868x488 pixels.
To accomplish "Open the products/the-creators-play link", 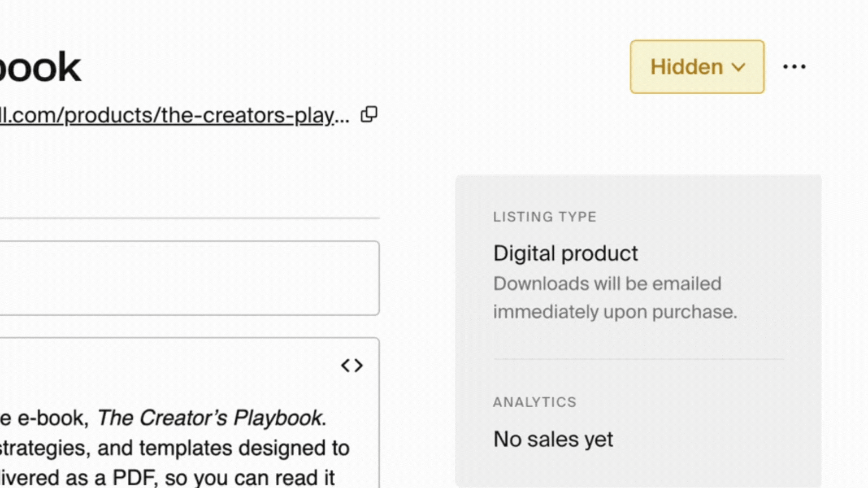I will pos(170,115).
